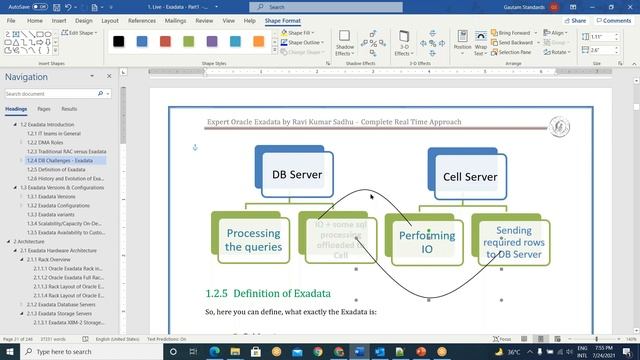Open the Shadow Effects gallery
This screenshot has height=360, width=640.
(344, 43)
